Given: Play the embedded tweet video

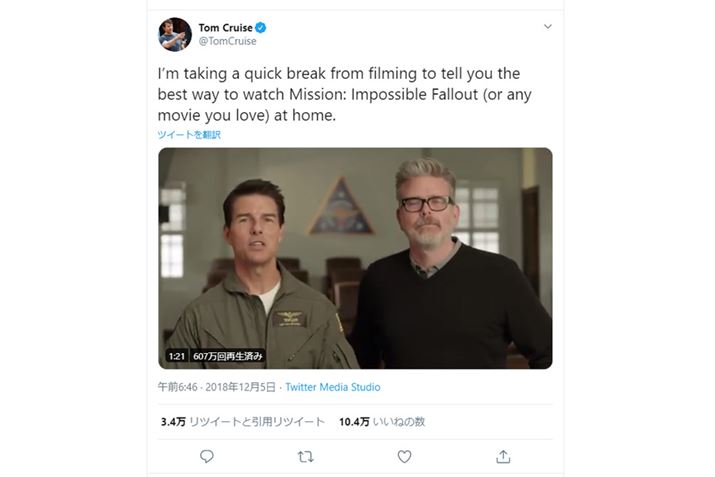Looking at the screenshot, I should click(355, 258).
